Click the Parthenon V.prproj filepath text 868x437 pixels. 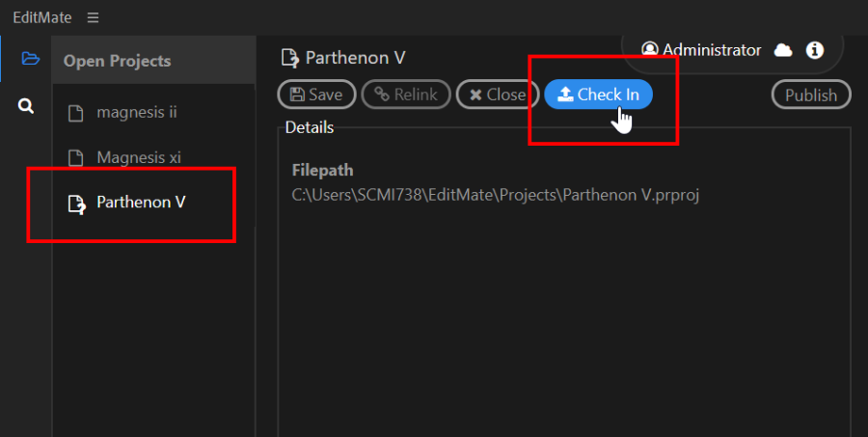click(496, 196)
